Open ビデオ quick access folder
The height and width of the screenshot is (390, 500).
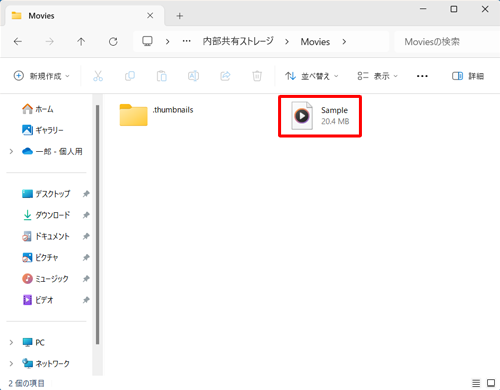(x=38, y=300)
